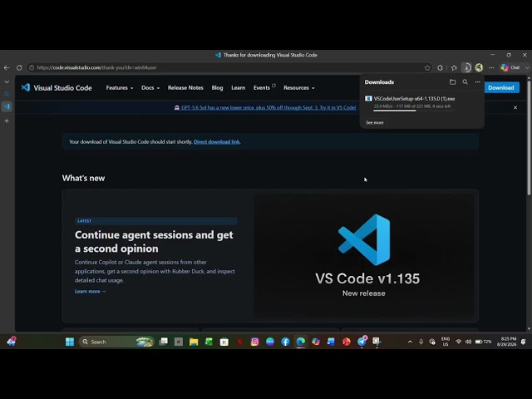Toggle the Downloads toolbar button
532x399 pixels.
(x=466, y=67)
